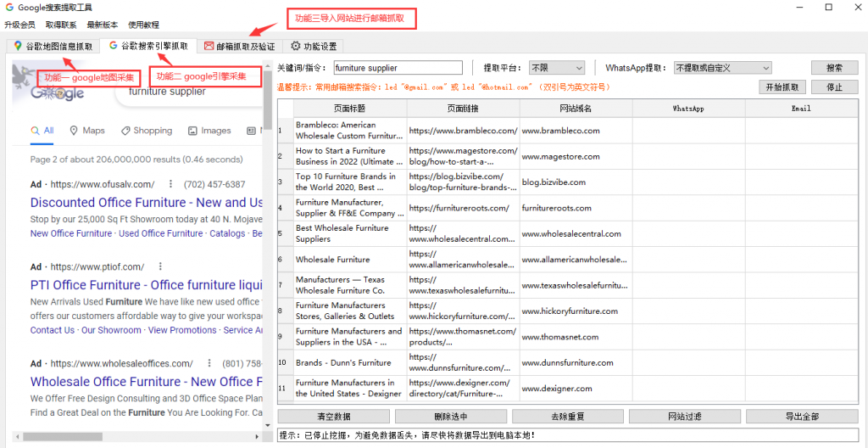Image resolution: width=868 pixels, height=448 pixels.
Task: Open the 取得联系 menu
Action: click(x=61, y=25)
